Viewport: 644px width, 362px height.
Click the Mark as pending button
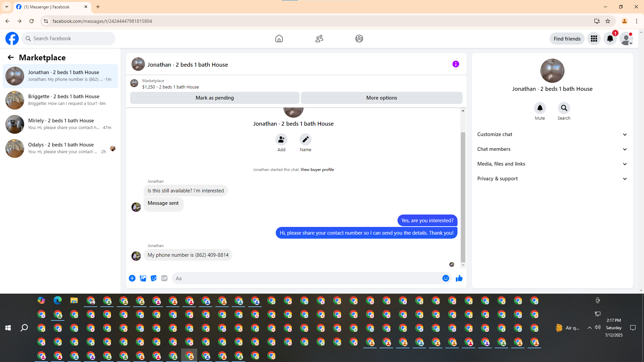(x=215, y=98)
